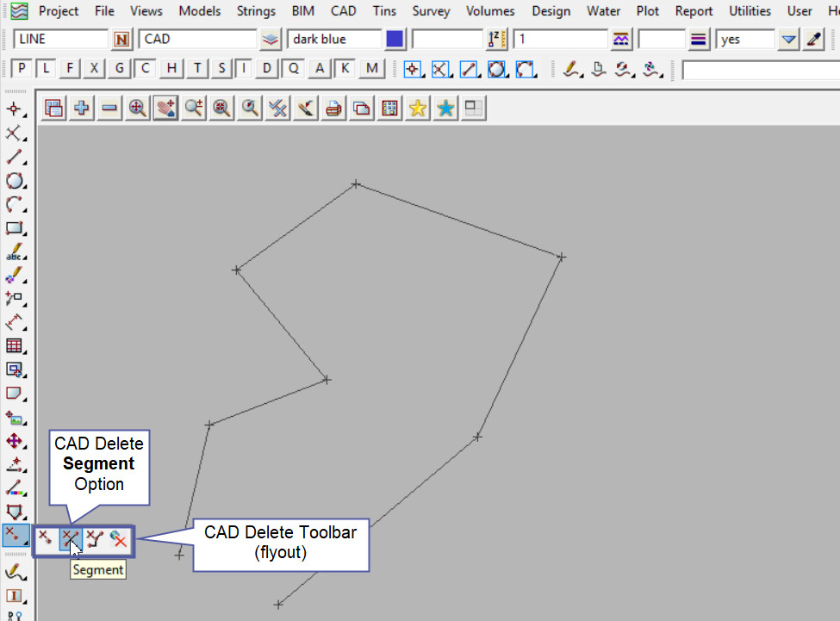
Task: Open the line style chooser icon
Action: coord(620,39)
